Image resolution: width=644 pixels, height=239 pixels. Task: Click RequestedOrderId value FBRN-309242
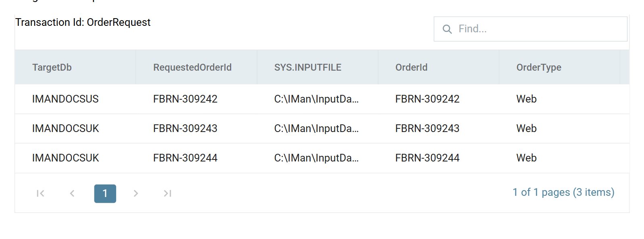(185, 99)
